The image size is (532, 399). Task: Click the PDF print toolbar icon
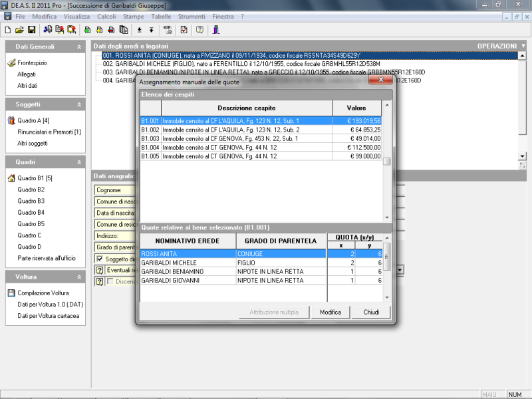tap(168, 30)
